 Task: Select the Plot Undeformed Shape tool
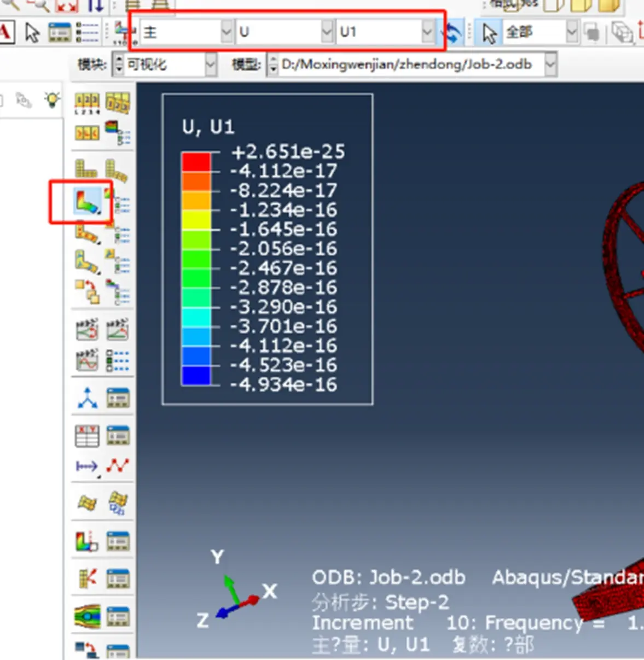[x=86, y=168]
